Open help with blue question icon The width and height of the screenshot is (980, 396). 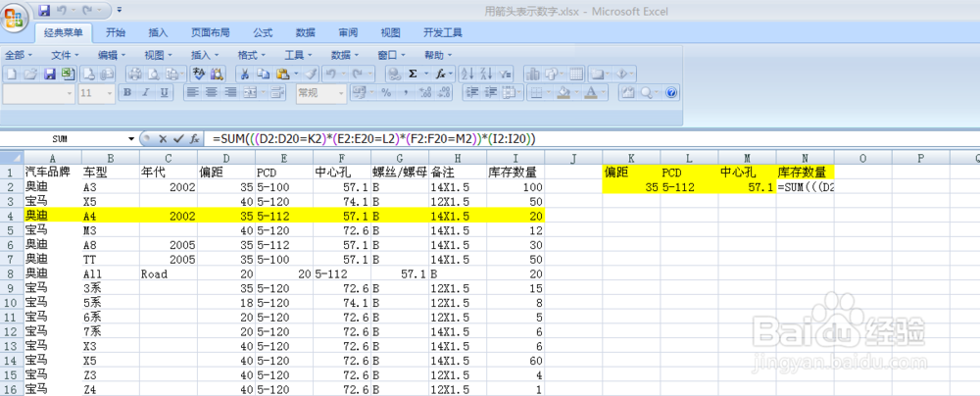pyautogui.click(x=671, y=93)
